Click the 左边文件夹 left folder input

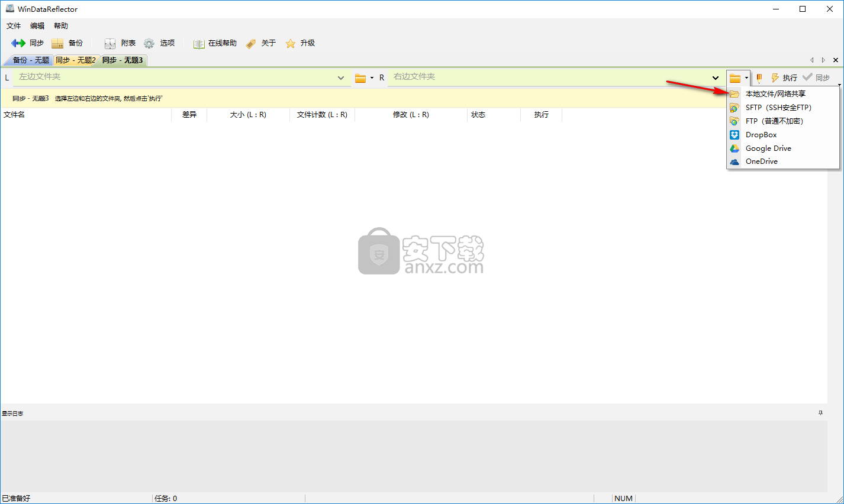point(174,77)
